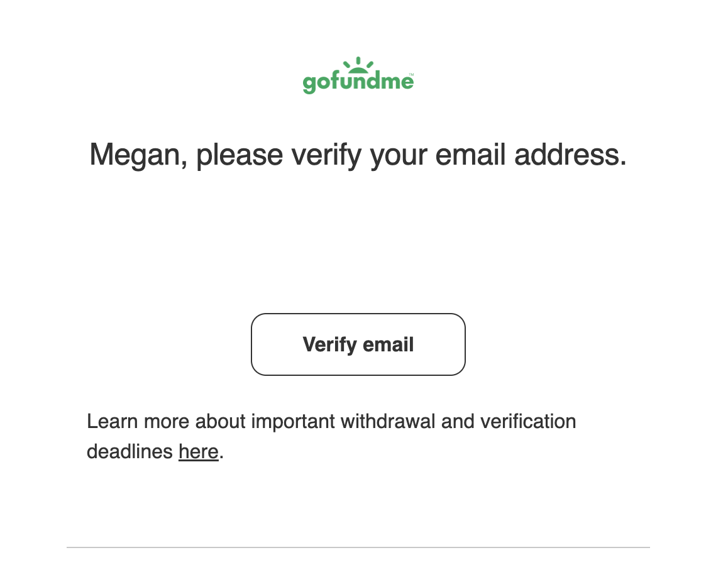Click the green sunburst above the logo text

pos(358,65)
